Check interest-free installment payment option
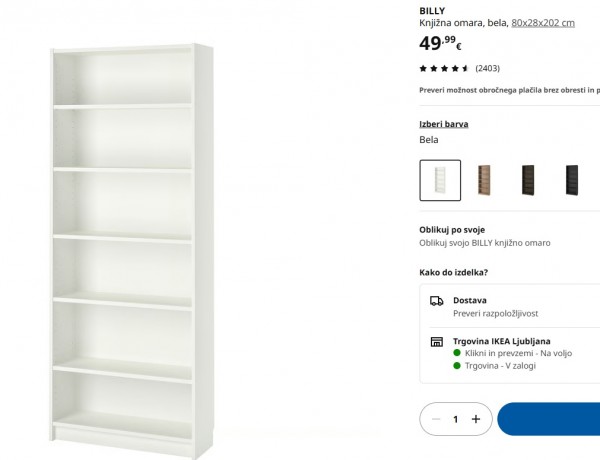Screen dimensions: 600x460 click(x=509, y=90)
